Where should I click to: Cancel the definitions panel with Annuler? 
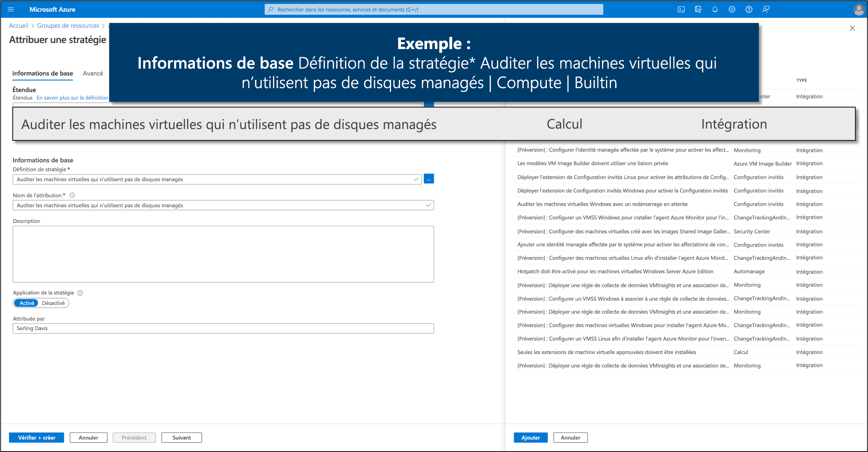point(570,438)
